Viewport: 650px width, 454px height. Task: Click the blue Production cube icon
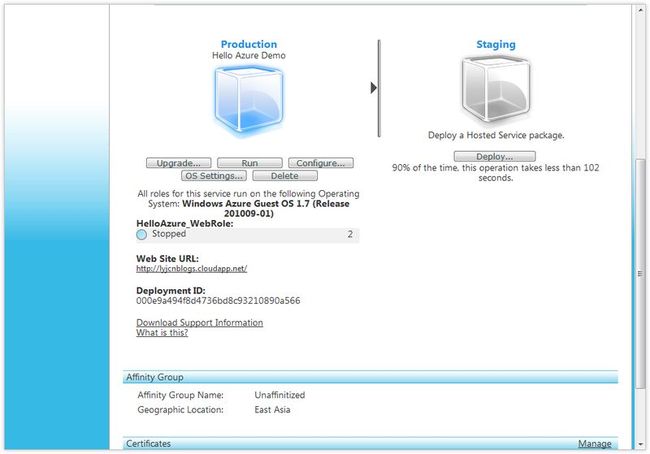[x=249, y=100]
